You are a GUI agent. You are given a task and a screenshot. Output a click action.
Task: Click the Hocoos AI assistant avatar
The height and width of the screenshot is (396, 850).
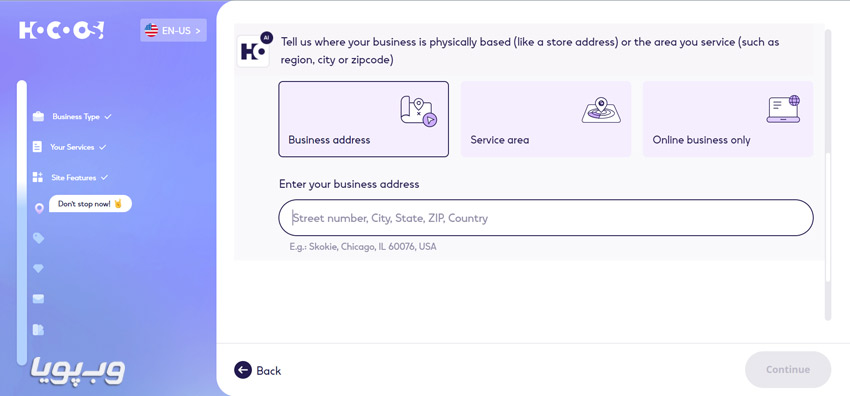pos(254,51)
